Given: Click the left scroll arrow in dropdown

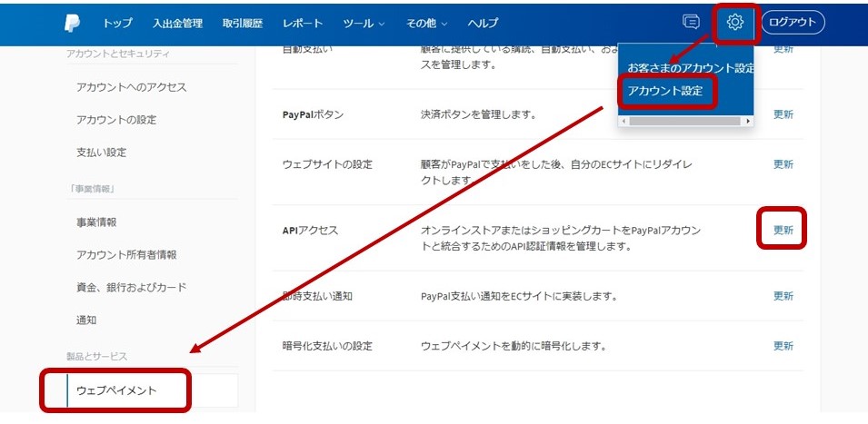Looking at the screenshot, I should click(624, 121).
